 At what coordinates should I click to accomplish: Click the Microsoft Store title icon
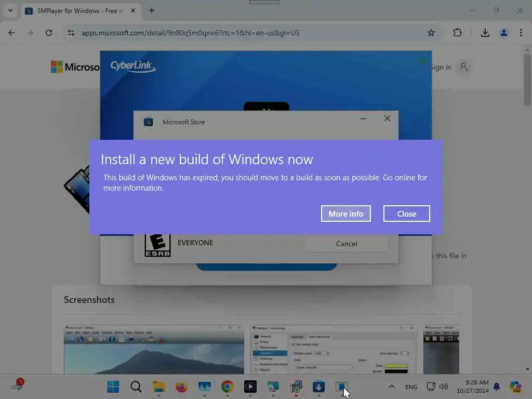pos(149,122)
